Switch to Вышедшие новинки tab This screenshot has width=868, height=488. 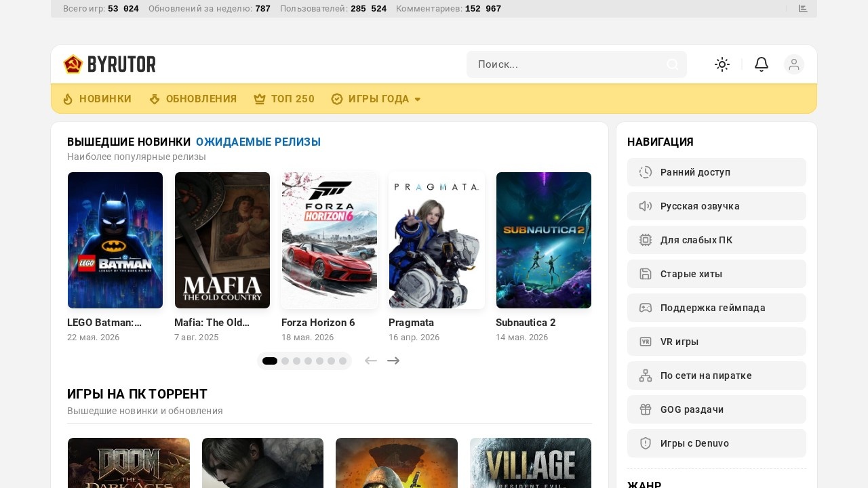[129, 142]
